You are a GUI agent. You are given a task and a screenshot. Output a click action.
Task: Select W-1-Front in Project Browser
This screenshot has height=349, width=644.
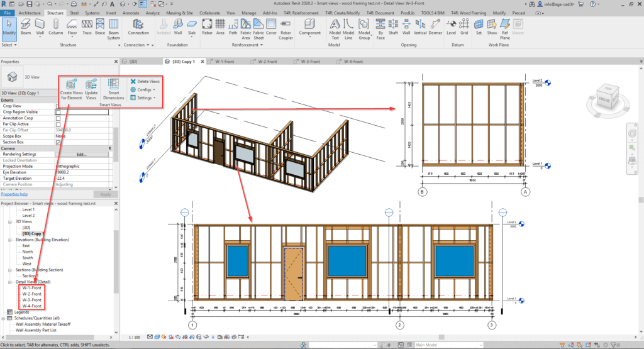(x=31, y=287)
